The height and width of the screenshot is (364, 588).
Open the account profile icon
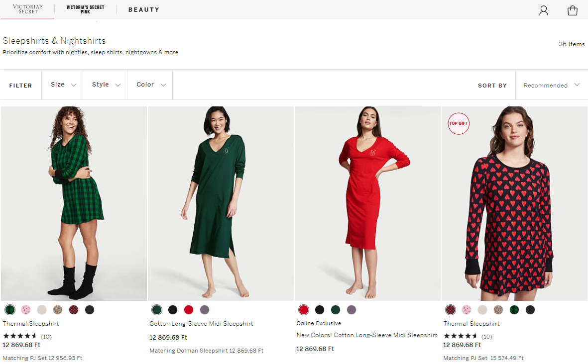pyautogui.click(x=543, y=10)
